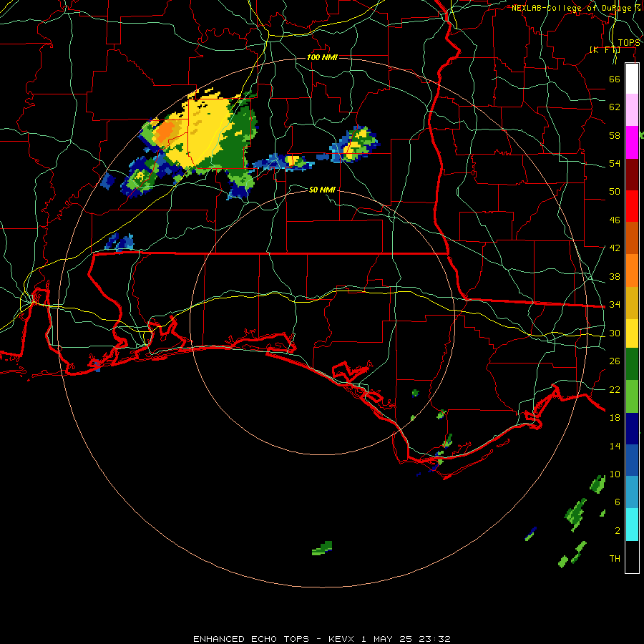
Task: Click the white band on the tops color scale
Action: [x=632, y=79]
